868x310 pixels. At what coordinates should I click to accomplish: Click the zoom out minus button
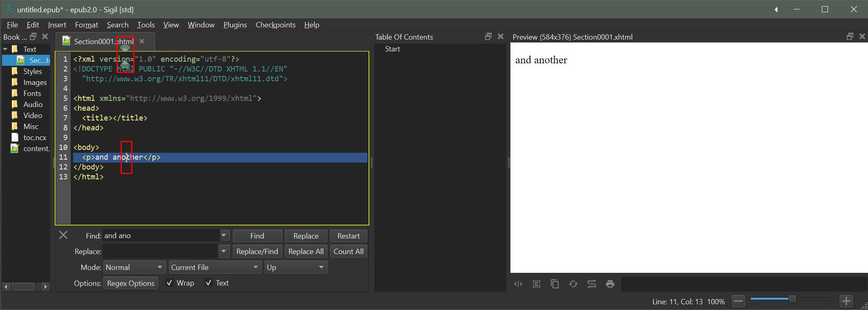tap(738, 301)
